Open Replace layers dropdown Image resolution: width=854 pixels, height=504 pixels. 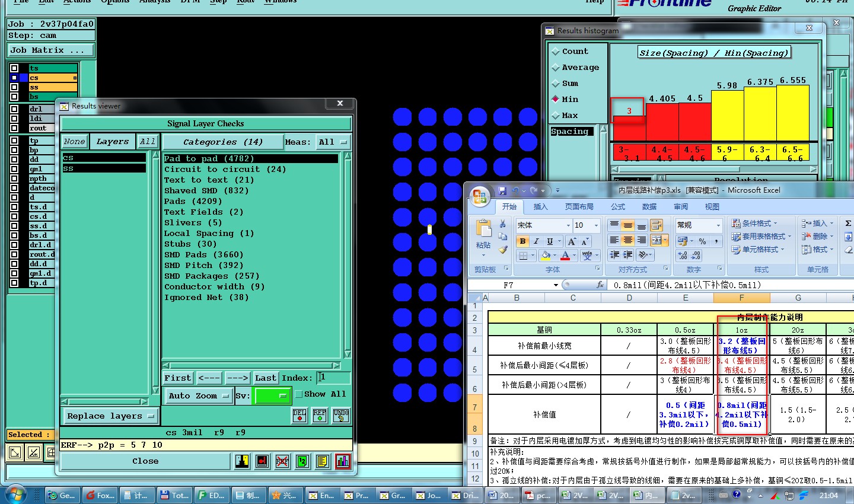pyautogui.click(x=110, y=416)
